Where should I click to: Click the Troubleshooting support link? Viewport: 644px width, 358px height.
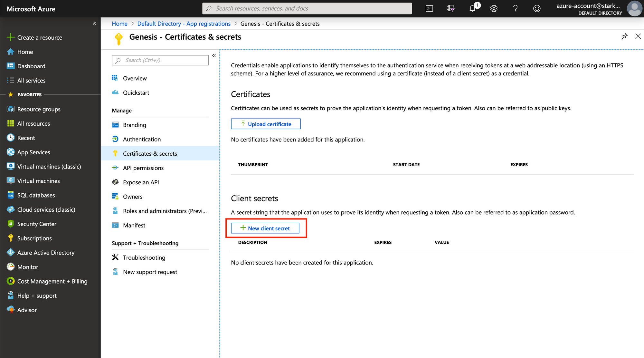pyautogui.click(x=144, y=257)
